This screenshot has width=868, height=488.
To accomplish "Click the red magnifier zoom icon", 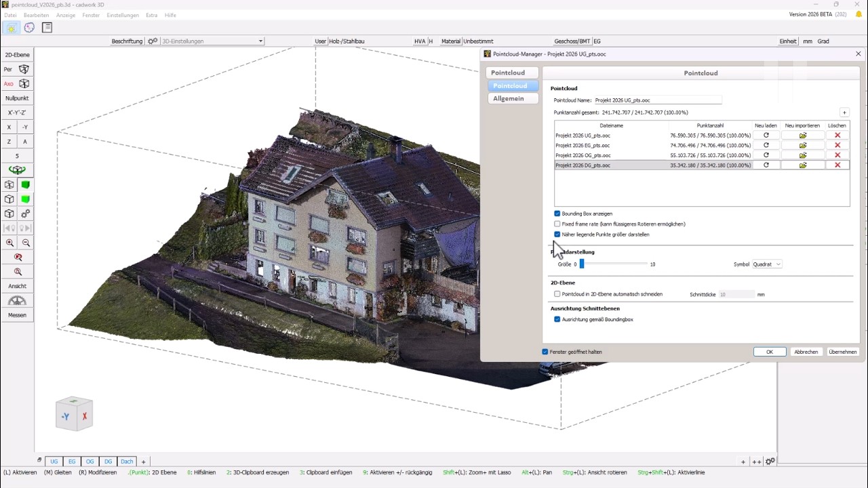I will (18, 258).
